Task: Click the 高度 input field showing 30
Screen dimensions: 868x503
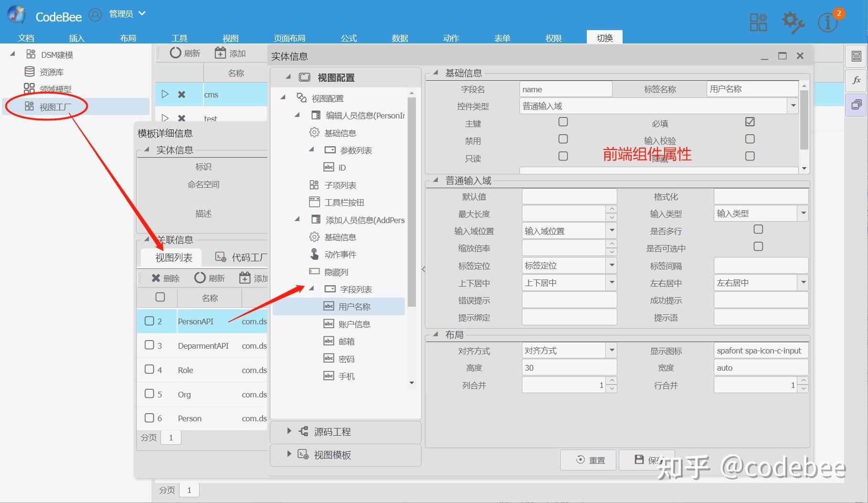Action: tap(568, 367)
